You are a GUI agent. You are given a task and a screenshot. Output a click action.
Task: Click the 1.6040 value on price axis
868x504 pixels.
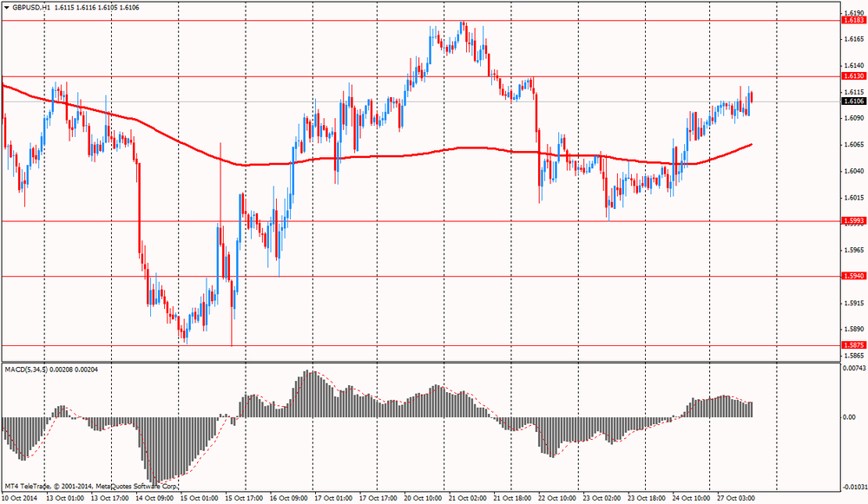pos(855,171)
